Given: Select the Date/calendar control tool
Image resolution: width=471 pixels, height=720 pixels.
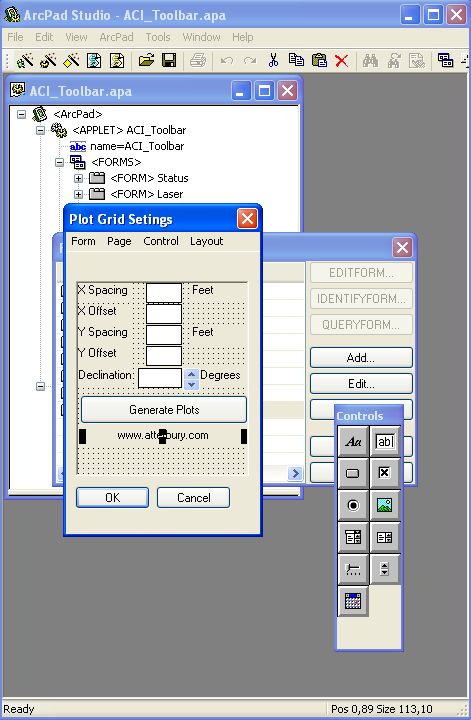Looking at the screenshot, I should click(x=353, y=601).
